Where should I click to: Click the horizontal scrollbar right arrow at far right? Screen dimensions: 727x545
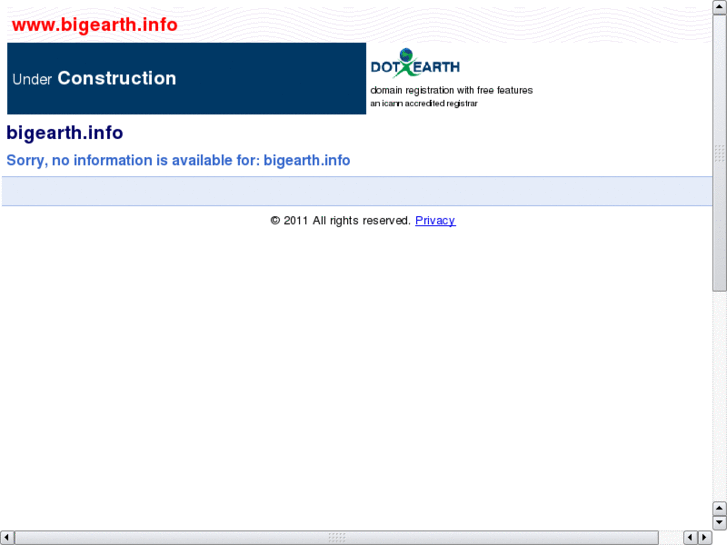(x=705, y=538)
